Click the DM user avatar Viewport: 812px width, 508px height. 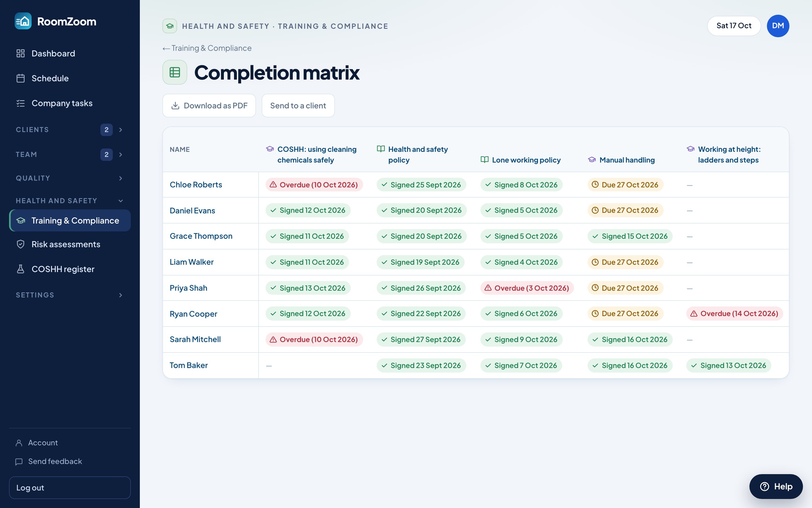(x=778, y=26)
